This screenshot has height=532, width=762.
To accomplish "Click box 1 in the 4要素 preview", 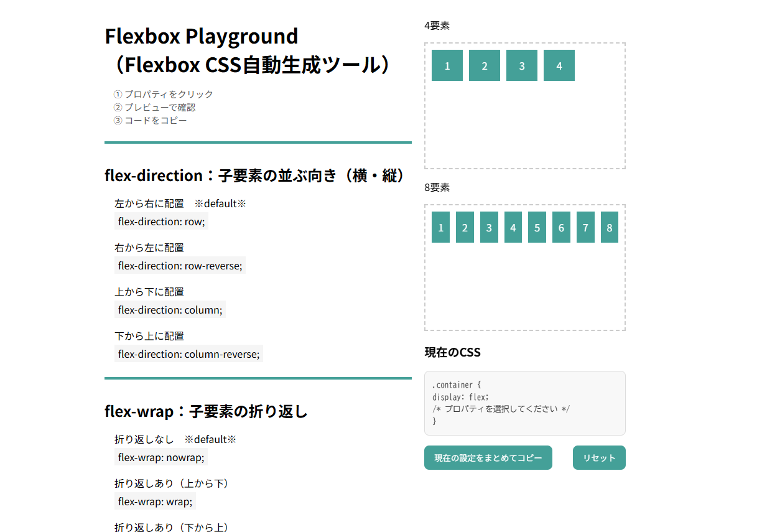I will coord(447,65).
